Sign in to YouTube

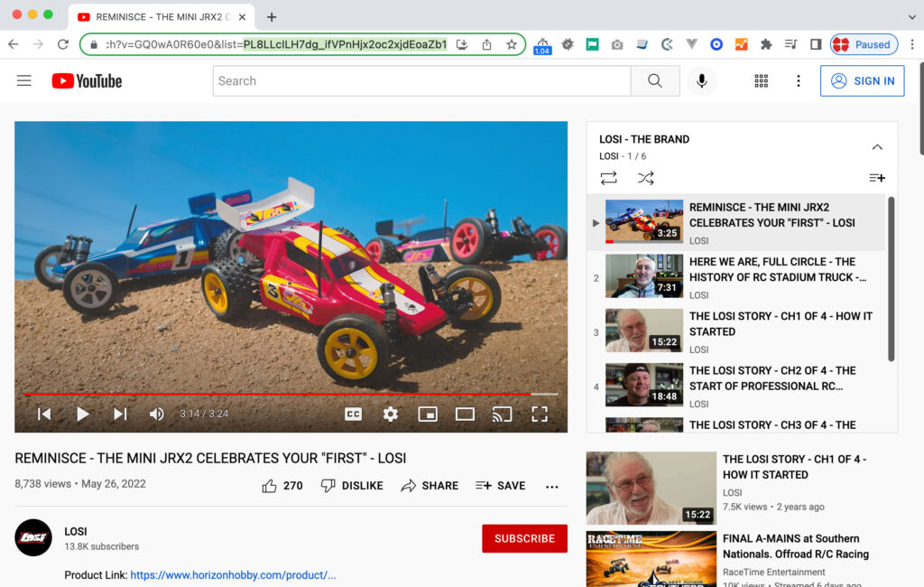862,80
